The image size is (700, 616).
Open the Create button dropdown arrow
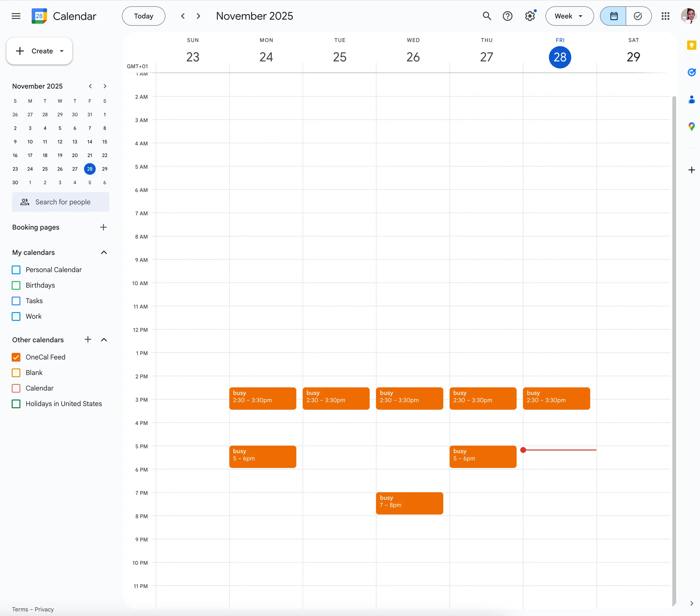click(x=62, y=51)
